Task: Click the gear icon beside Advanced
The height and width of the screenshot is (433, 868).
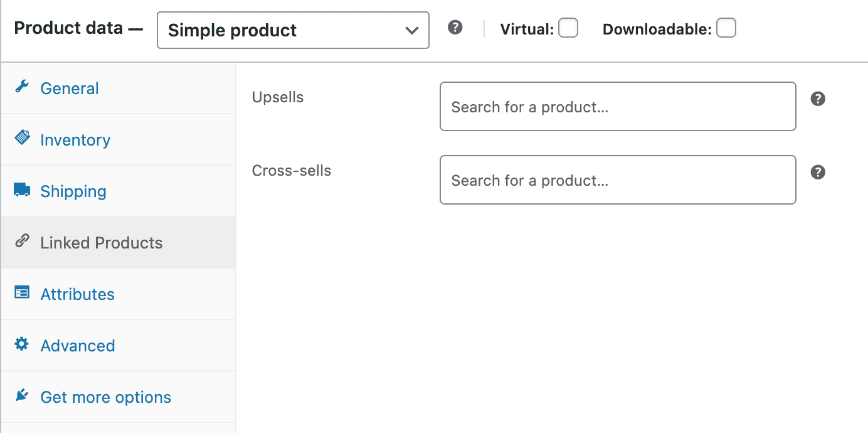Action: pyautogui.click(x=22, y=345)
